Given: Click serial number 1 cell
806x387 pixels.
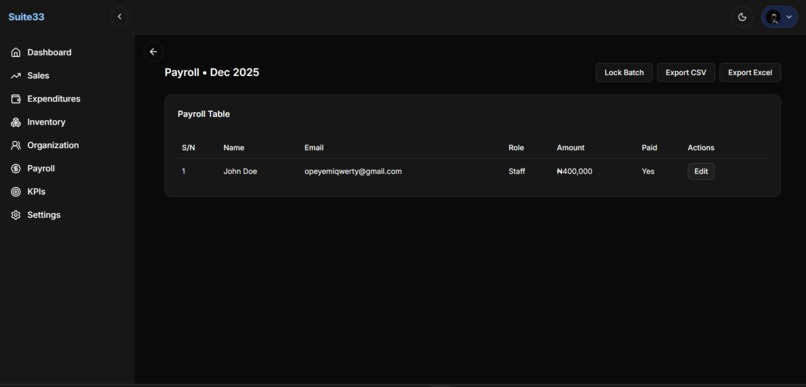Looking at the screenshot, I should pyautogui.click(x=184, y=172).
